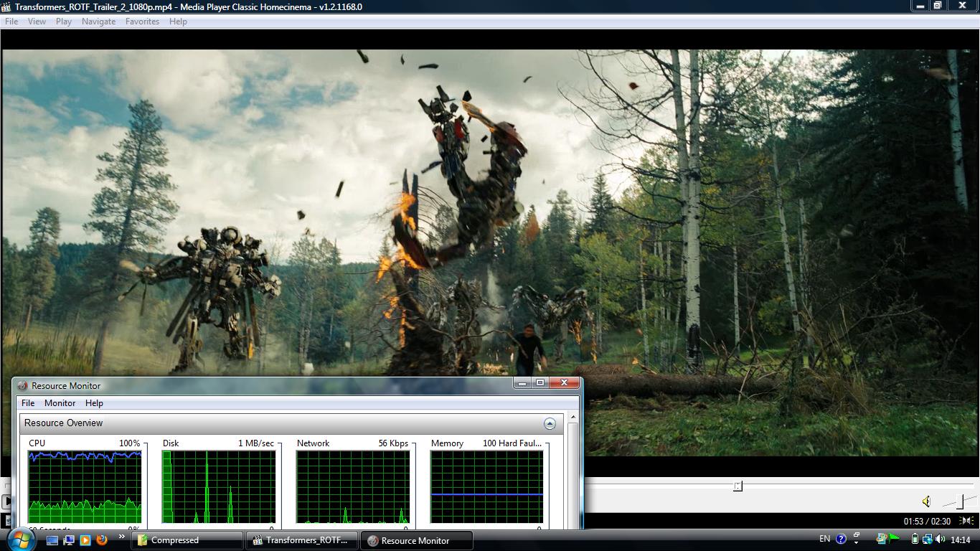Click the tray icon left of the green flag
Image resolution: width=980 pixels, height=551 pixels.
882,539
